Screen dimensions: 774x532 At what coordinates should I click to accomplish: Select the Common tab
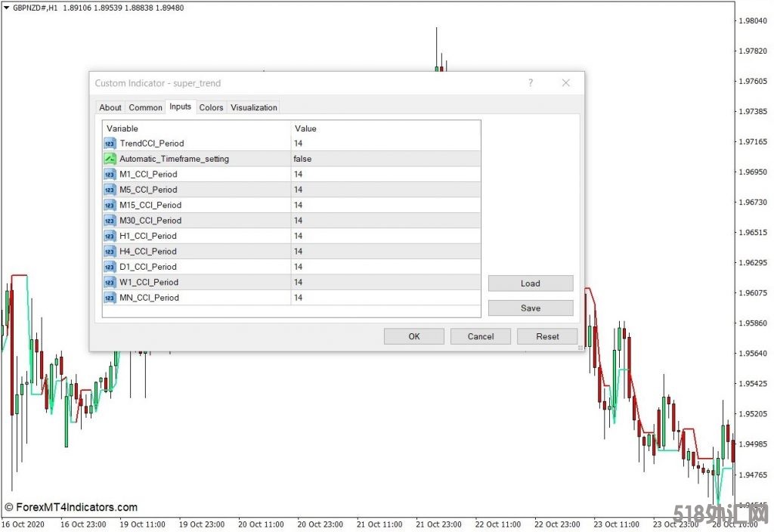click(145, 107)
